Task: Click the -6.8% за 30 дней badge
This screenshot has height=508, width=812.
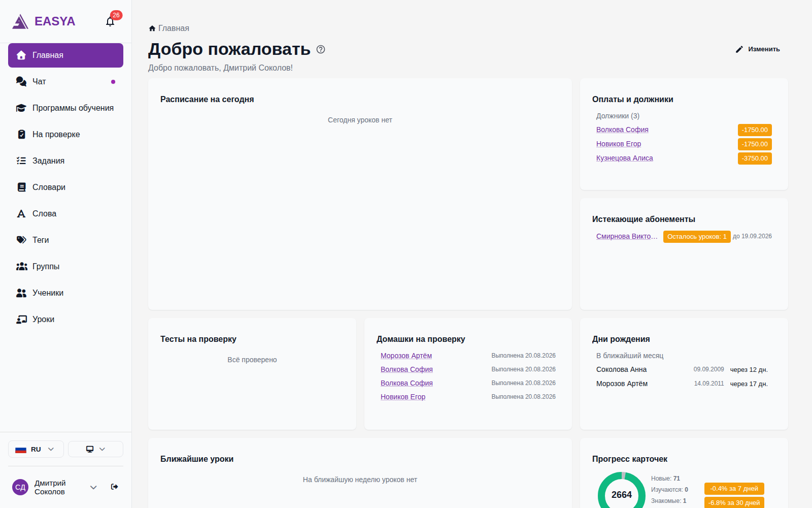Action: click(734, 502)
